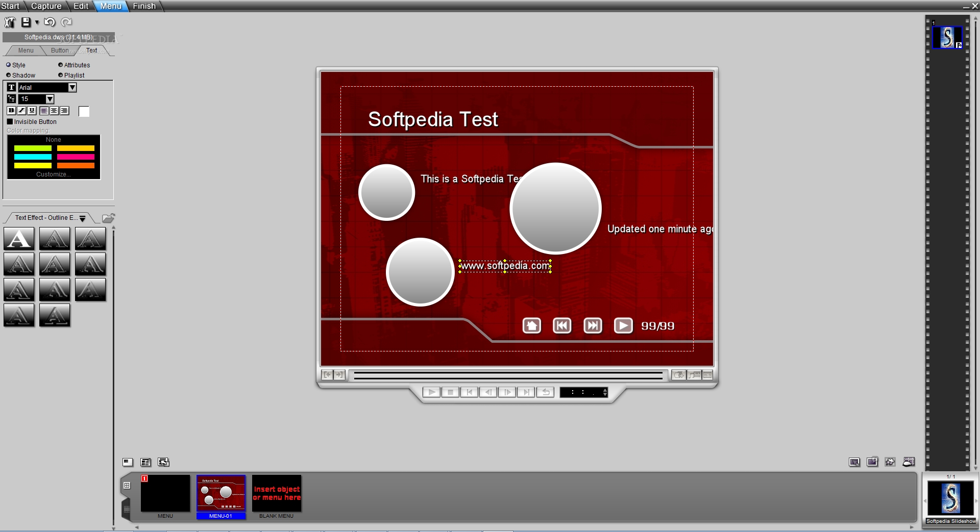Click the timecode stepper arrows

[605, 392]
